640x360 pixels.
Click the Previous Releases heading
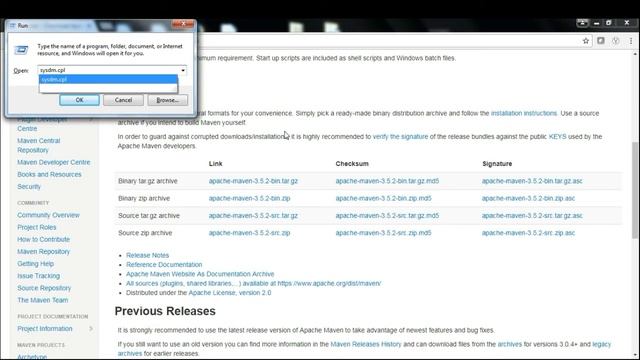pyautogui.click(x=165, y=311)
